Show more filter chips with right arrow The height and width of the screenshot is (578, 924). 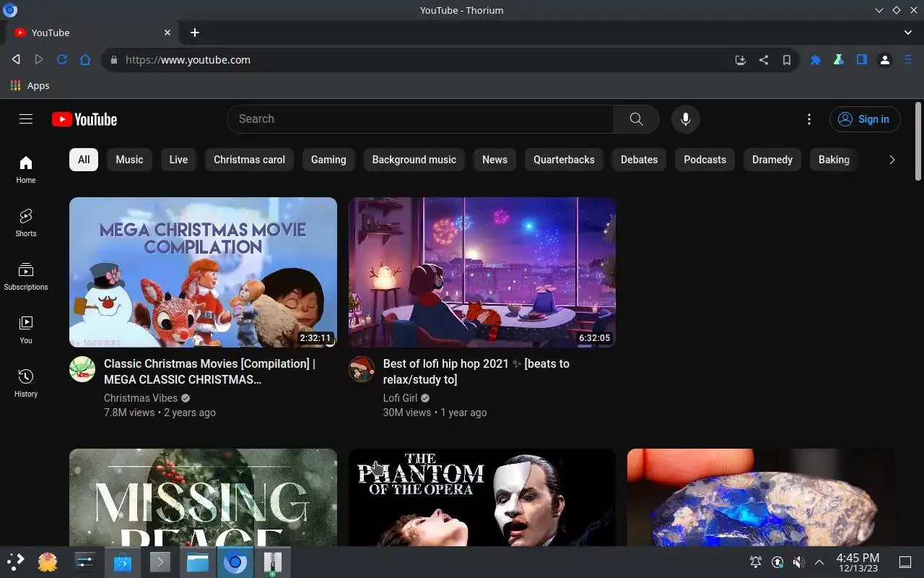click(x=892, y=160)
